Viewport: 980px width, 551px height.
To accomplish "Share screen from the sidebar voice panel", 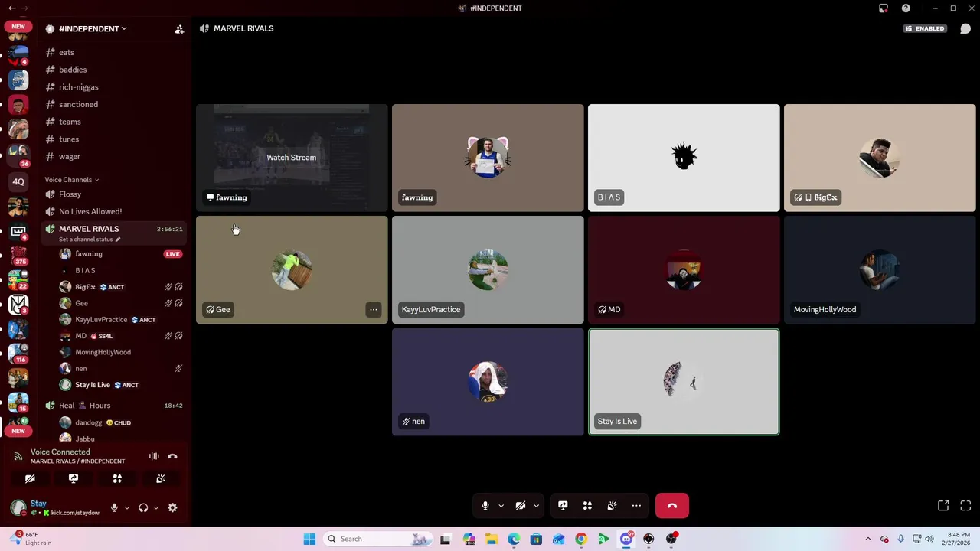I will point(73,479).
